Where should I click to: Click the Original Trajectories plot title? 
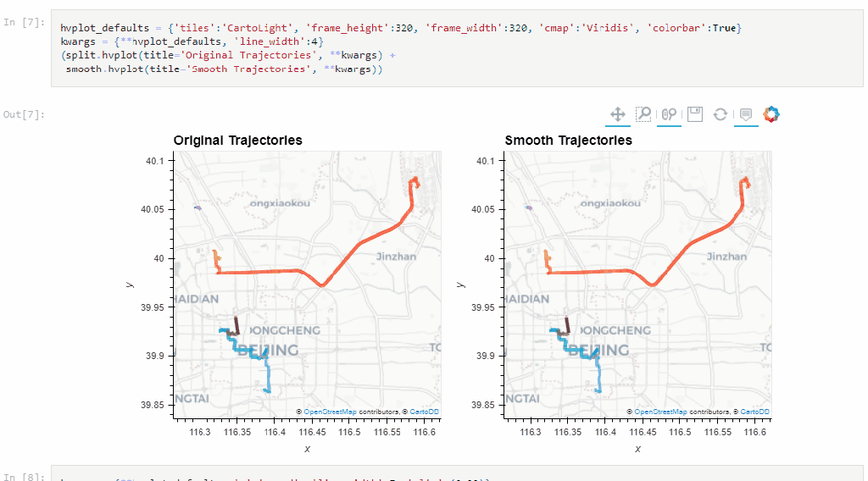(237, 141)
